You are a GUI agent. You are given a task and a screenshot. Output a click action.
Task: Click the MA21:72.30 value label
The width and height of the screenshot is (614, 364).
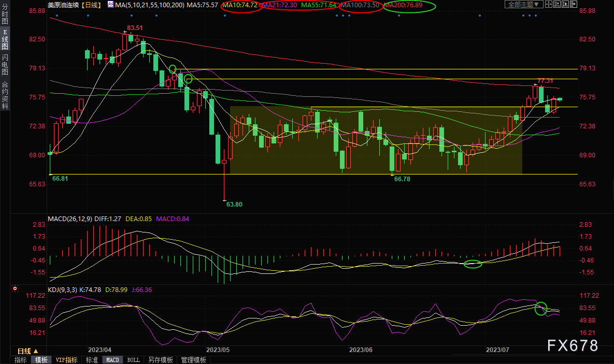click(x=280, y=5)
